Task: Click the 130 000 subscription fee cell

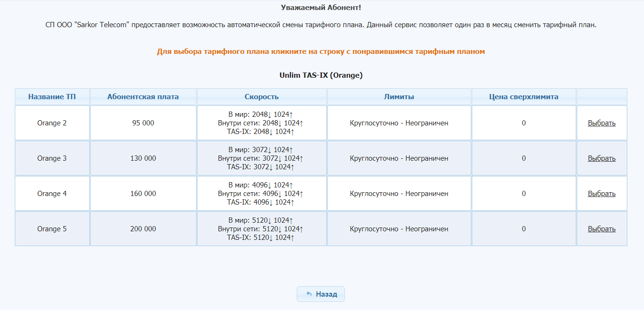Action: click(143, 158)
